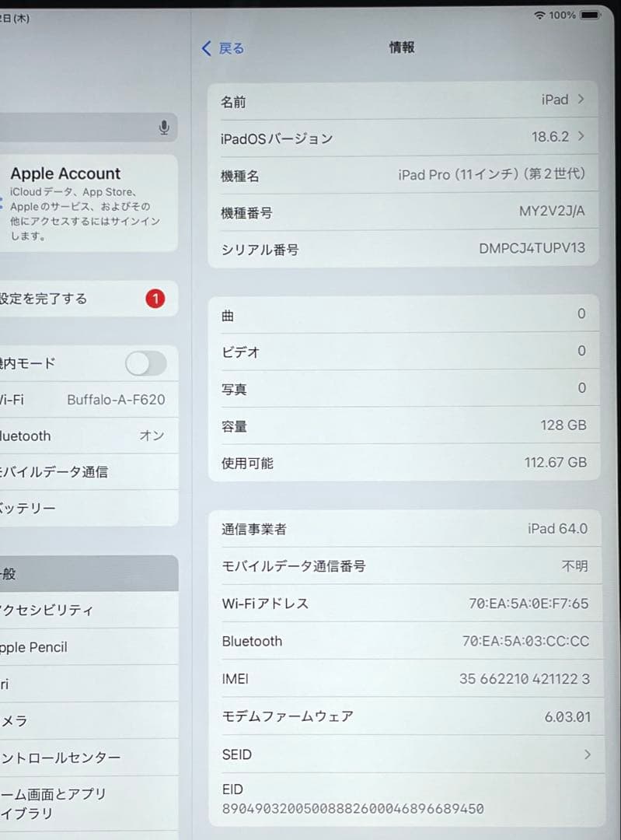Tap Bluetooth address 70:EA:5A:03:CC:CC
Image resolution: width=621 pixels, height=840 pixels.
point(525,641)
